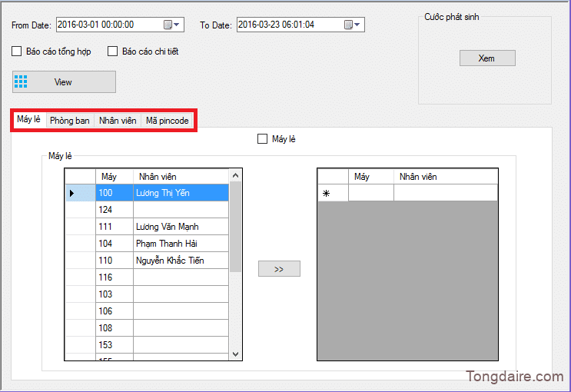Switch to the Phòng ban tab
The width and height of the screenshot is (571, 392).
click(69, 121)
